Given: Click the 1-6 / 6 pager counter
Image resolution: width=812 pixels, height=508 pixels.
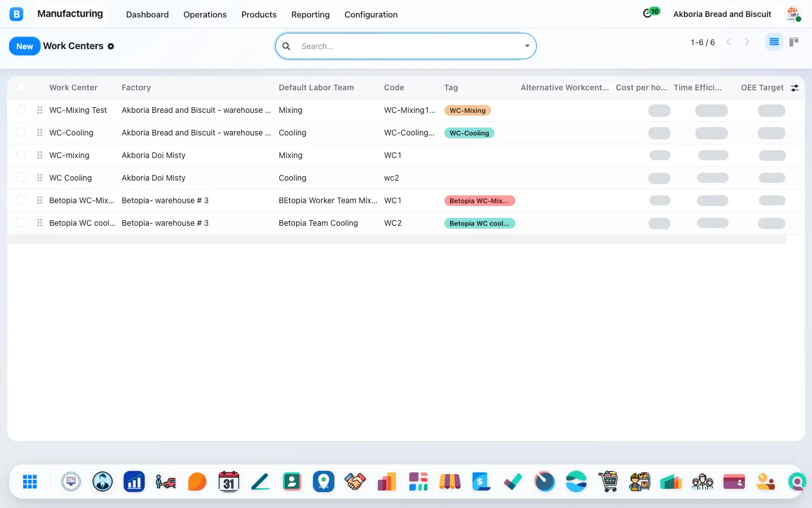Looking at the screenshot, I should (x=703, y=42).
